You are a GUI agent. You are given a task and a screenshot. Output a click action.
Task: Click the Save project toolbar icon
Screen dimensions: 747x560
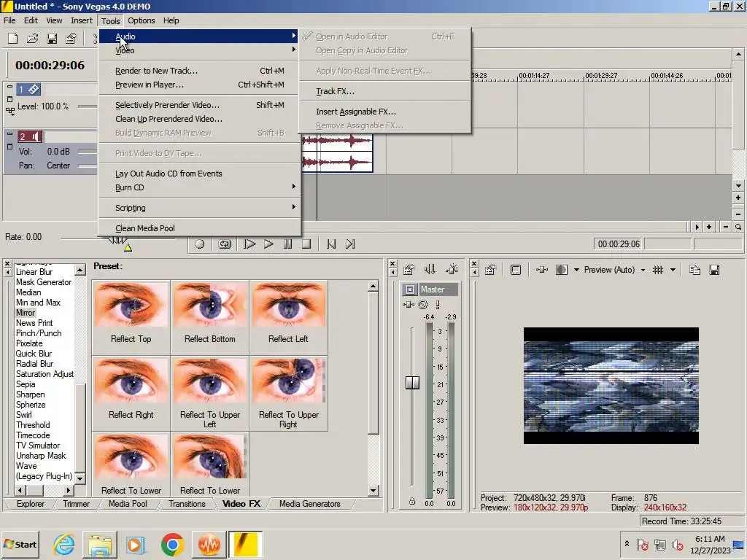(52, 39)
